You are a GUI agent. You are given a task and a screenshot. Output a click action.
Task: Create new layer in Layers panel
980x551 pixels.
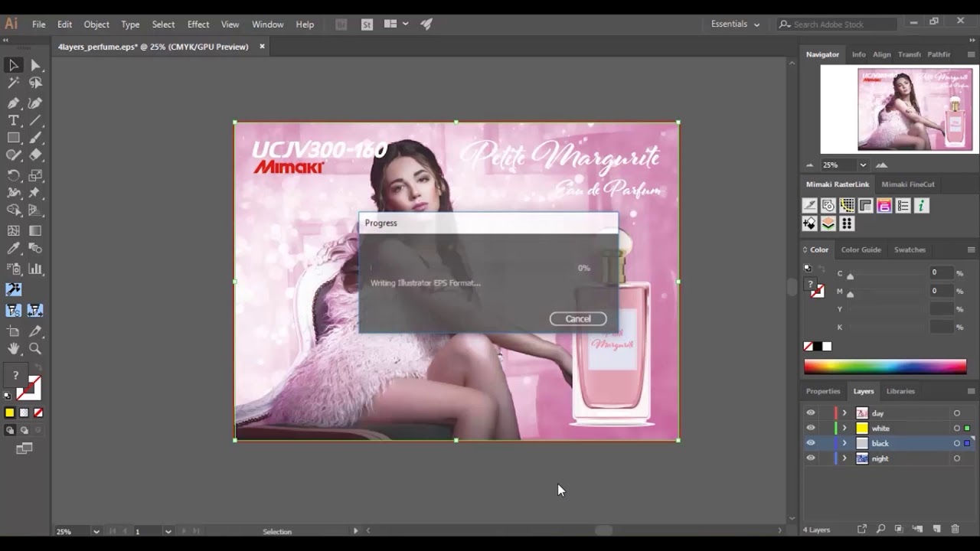coord(936,529)
